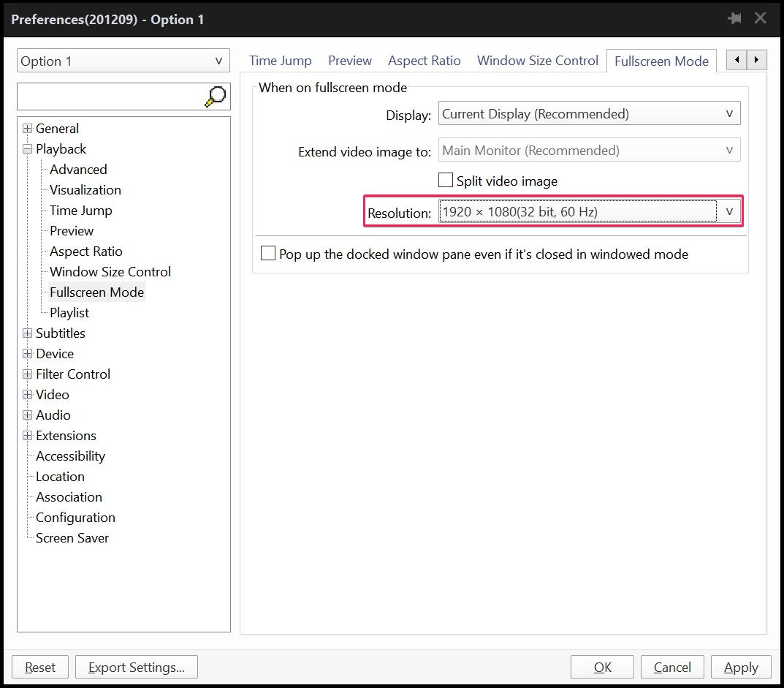784x688 pixels.
Task: Click the settings search input field
Action: [x=110, y=97]
